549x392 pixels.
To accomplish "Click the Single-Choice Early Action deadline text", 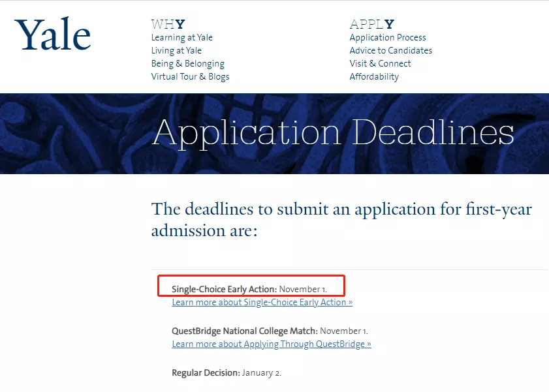I will click(224, 289).
